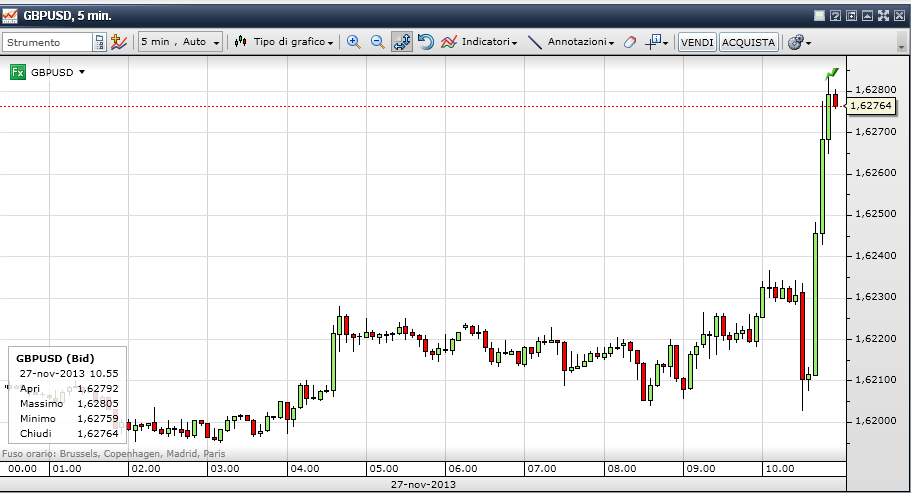Expand the Tipo di grafico menu
This screenshot has height=494, width=911.
pyautogui.click(x=284, y=42)
